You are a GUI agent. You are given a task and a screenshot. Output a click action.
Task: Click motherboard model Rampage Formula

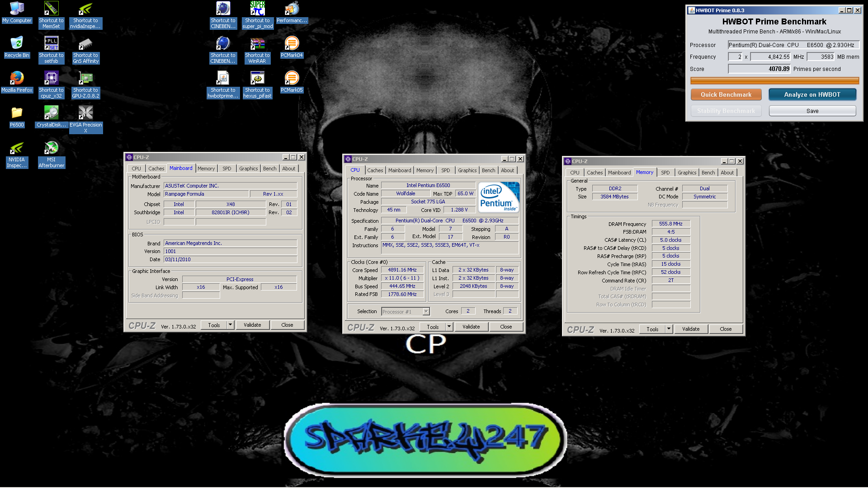(x=206, y=194)
